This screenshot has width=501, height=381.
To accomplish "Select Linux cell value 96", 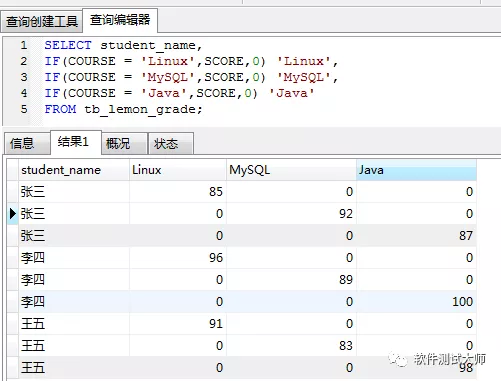I will [x=178, y=258].
